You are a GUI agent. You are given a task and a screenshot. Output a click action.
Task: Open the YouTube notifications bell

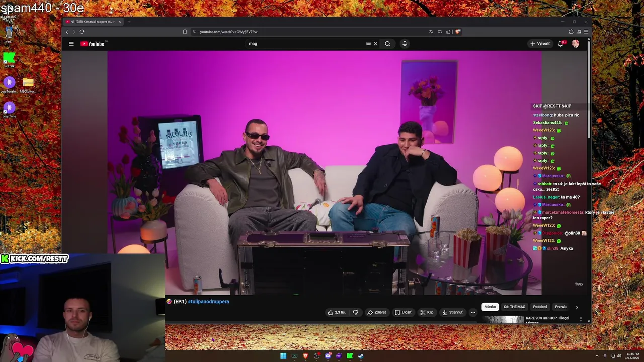tap(561, 44)
